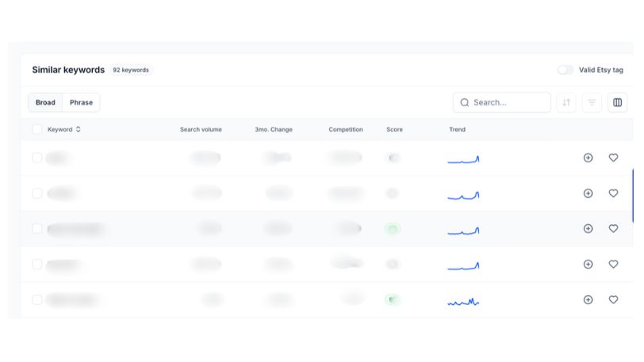Sort by the Keyword column header arrows

(x=79, y=129)
